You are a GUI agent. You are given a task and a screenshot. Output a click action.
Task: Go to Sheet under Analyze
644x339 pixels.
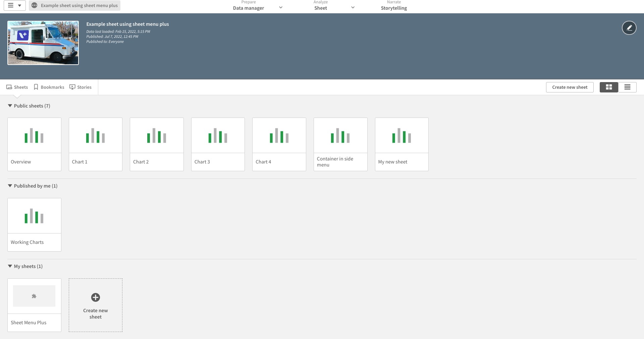(x=321, y=8)
